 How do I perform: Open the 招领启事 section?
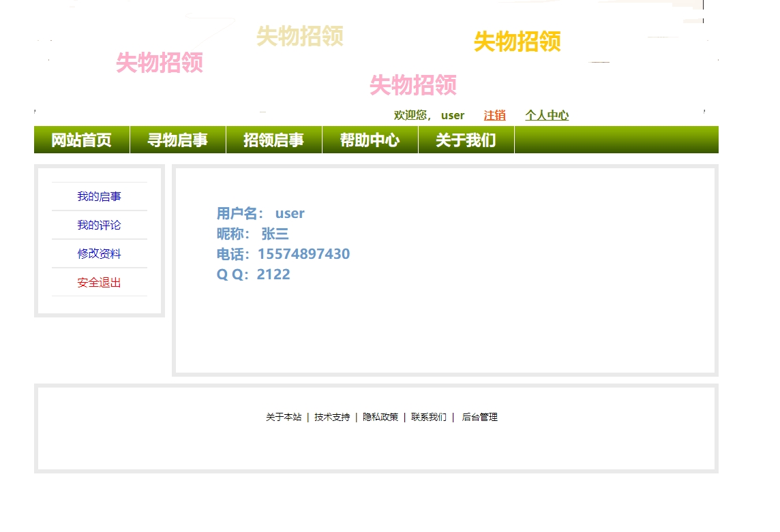click(273, 139)
